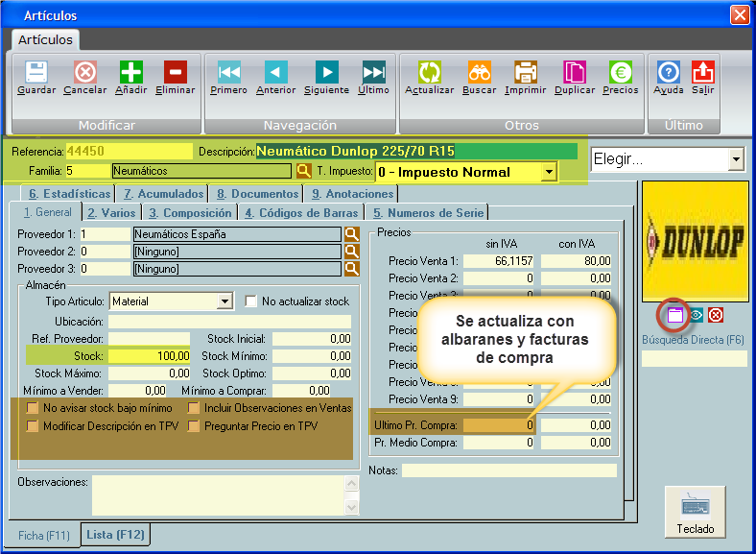Click Precio Venta 1 con IVA field

click(577, 261)
